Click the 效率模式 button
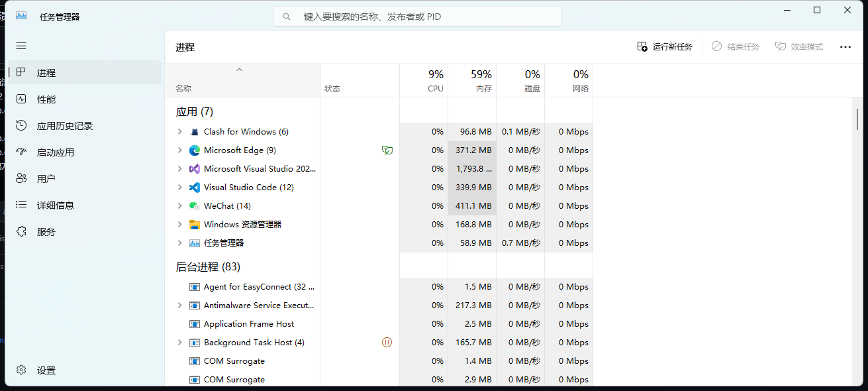 point(799,47)
